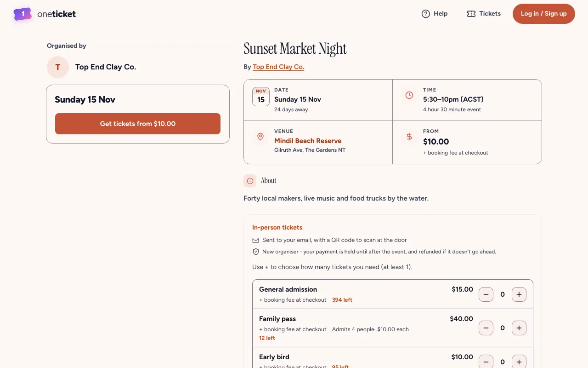The width and height of the screenshot is (588, 368).
Task: Click the 5:30–10pm (ACST) time text
Action: pos(453,99)
